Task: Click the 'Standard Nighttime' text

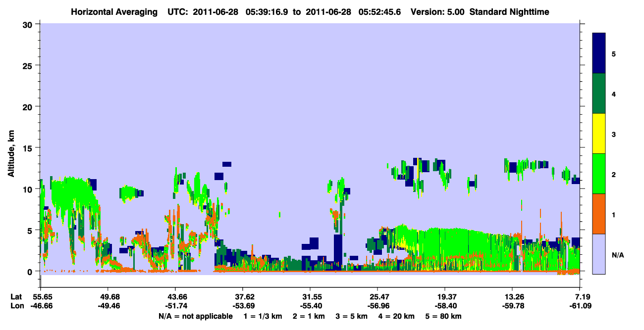Action: pyautogui.click(x=509, y=11)
